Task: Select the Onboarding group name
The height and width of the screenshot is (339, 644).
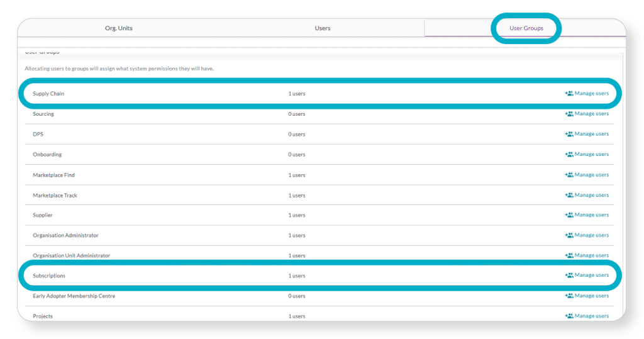Action: (x=47, y=155)
